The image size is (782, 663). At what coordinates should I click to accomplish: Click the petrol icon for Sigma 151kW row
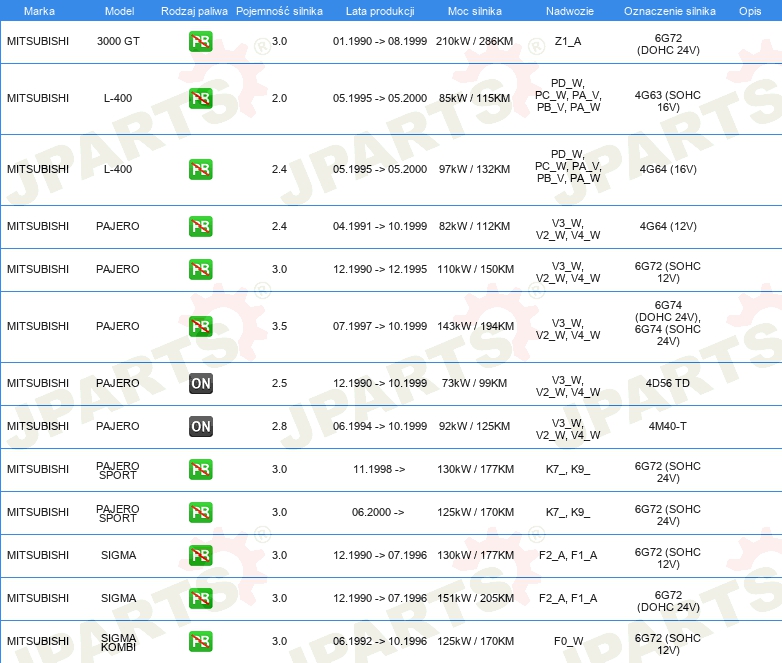(200, 598)
